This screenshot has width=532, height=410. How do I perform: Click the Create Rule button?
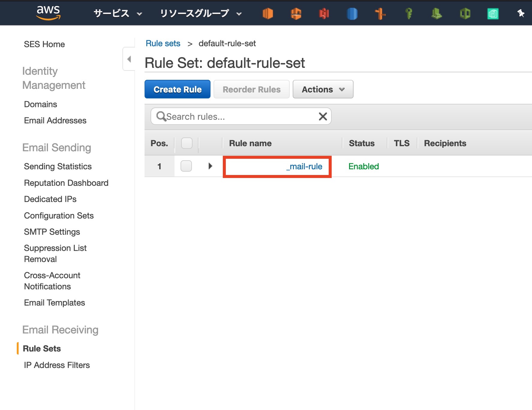coord(177,89)
